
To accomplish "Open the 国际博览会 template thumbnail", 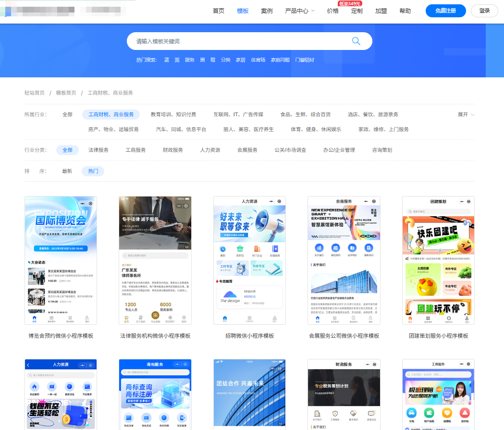I will point(61,260).
